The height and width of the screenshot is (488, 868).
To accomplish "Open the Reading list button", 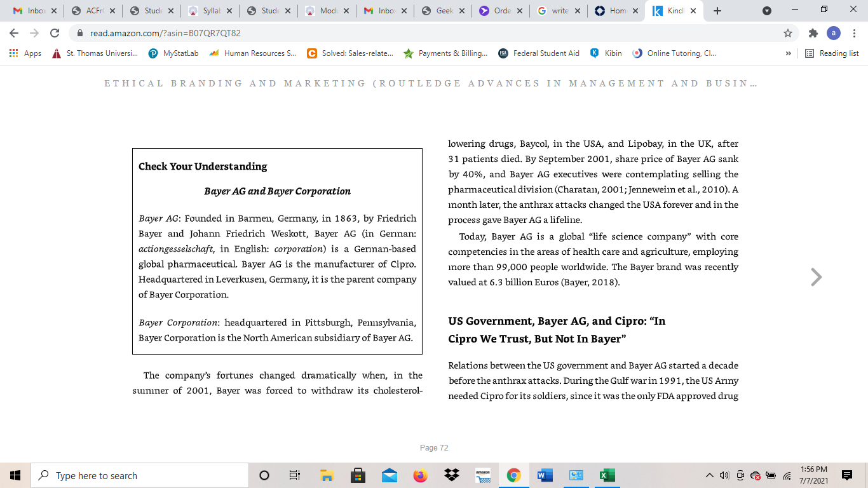I will 832,53.
